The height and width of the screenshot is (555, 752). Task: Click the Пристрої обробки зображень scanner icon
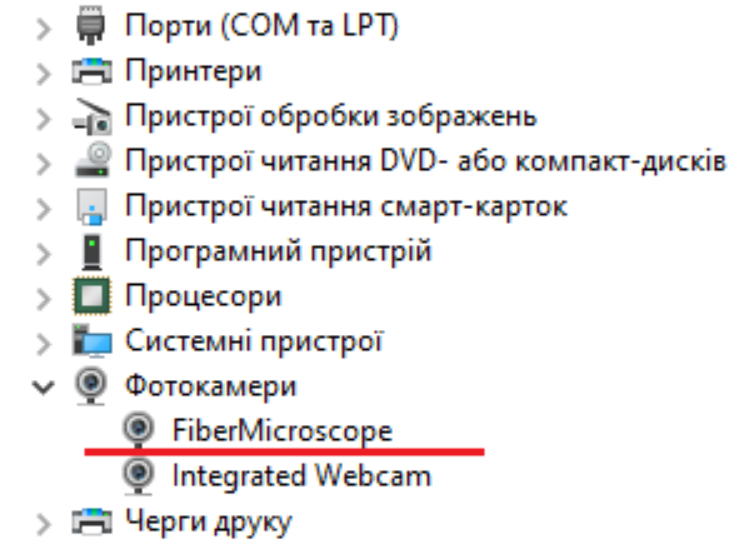tap(91, 117)
